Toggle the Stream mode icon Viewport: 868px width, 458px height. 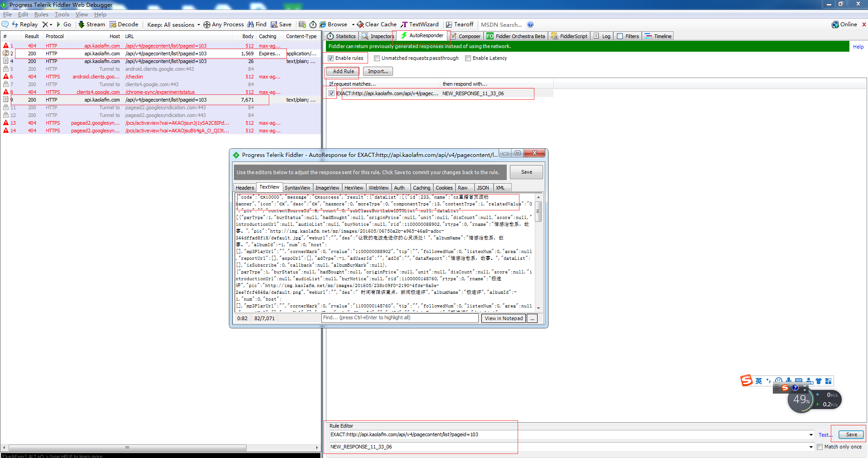(x=82, y=24)
